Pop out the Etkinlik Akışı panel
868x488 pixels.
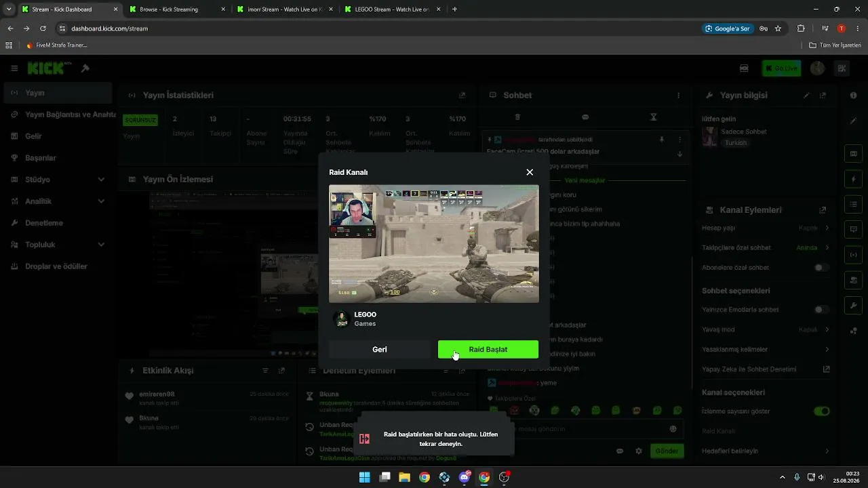click(281, 371)
